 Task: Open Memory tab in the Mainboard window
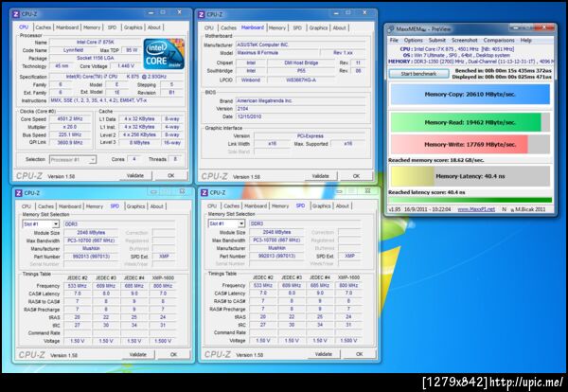277,27
